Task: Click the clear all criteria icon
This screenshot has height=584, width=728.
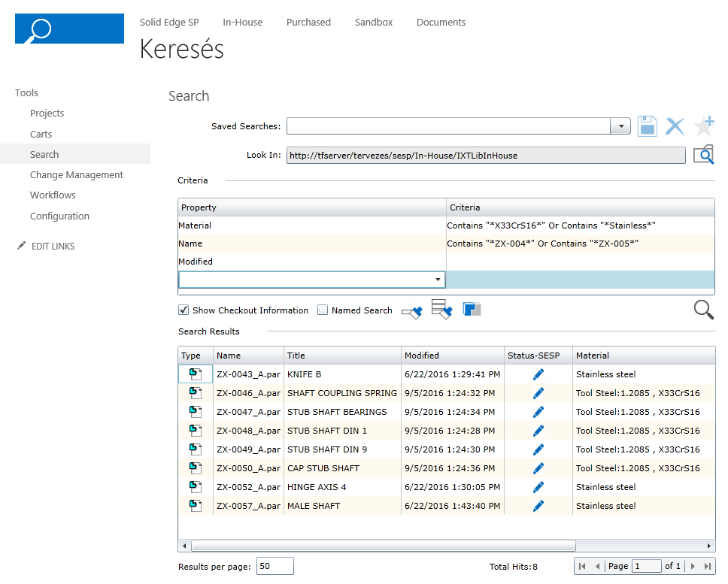Action: [x=441, y=310]
